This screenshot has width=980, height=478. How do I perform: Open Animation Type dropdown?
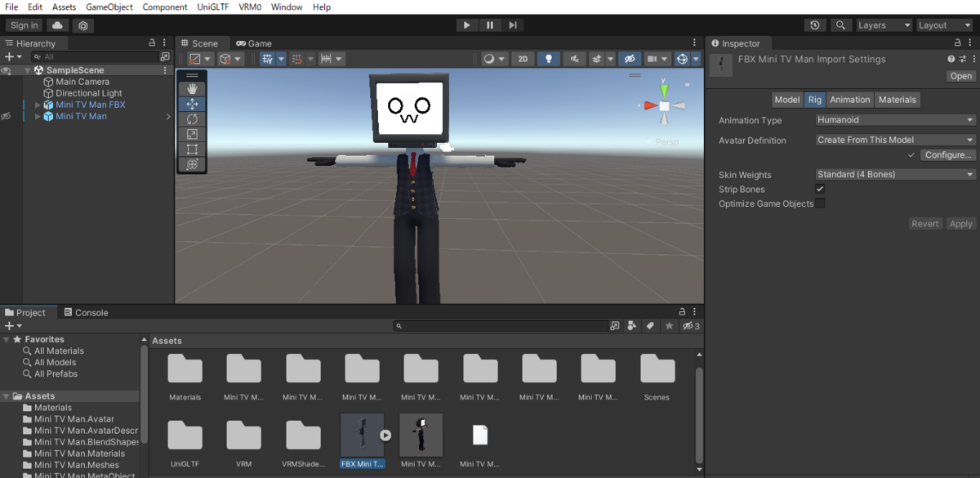tap(896, 119)
